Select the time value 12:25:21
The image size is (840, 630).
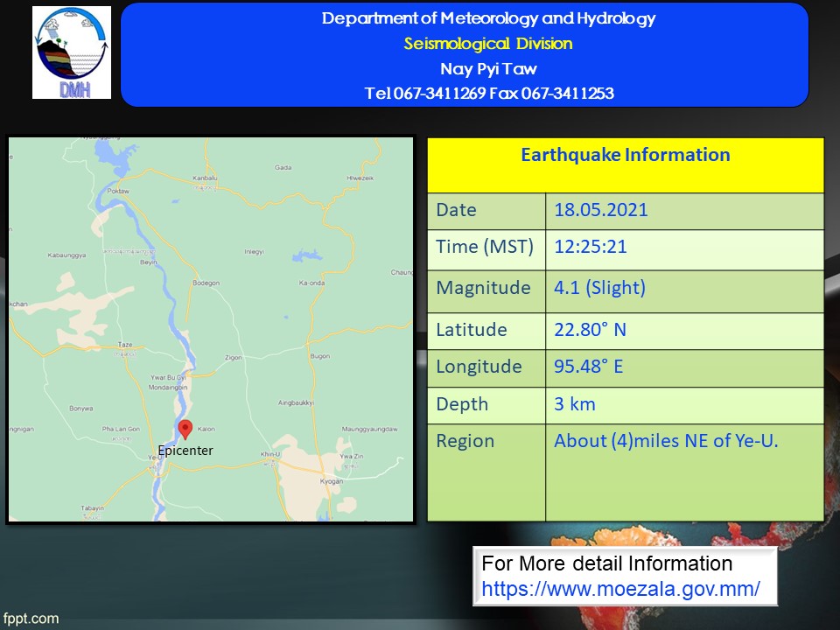591,247
